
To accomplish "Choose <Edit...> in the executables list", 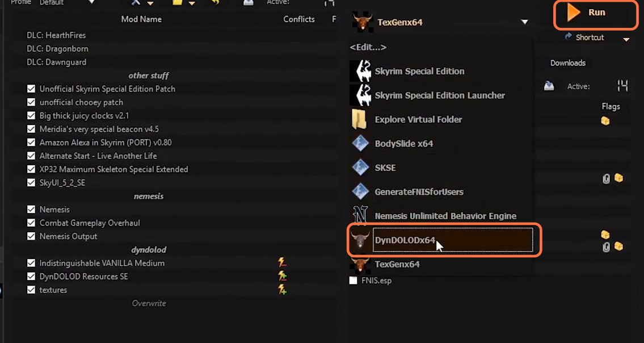I will coord(368,47).
